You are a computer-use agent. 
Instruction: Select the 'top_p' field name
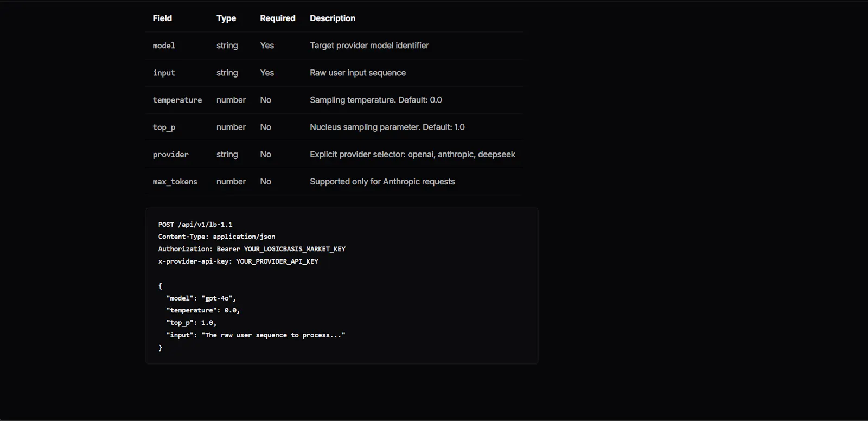[x=164, y=127]
